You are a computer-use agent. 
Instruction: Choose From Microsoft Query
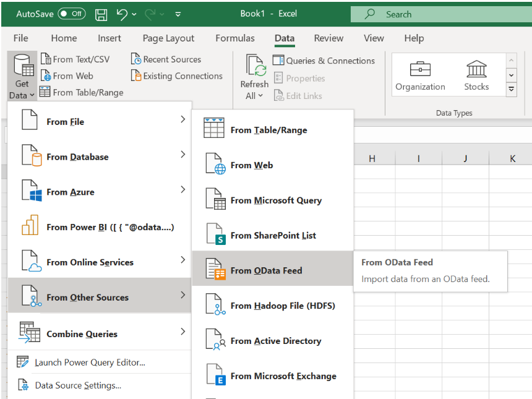coord(273,199)
